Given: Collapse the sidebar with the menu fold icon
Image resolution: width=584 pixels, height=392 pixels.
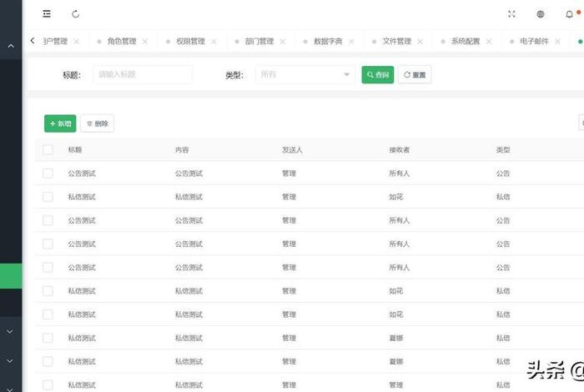Looking at the screenshot, I should pos(47,14).
